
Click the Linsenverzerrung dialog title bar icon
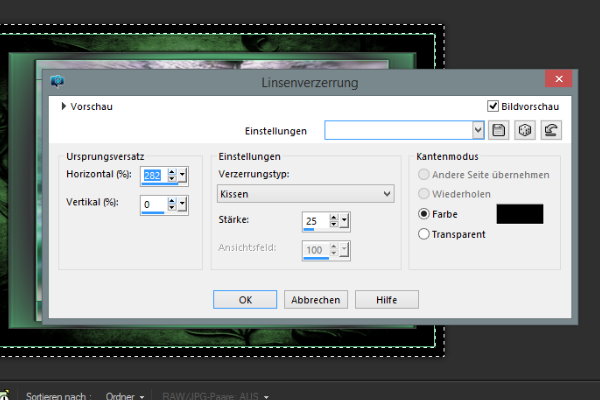pyautogui.click(x=56, y=81)
